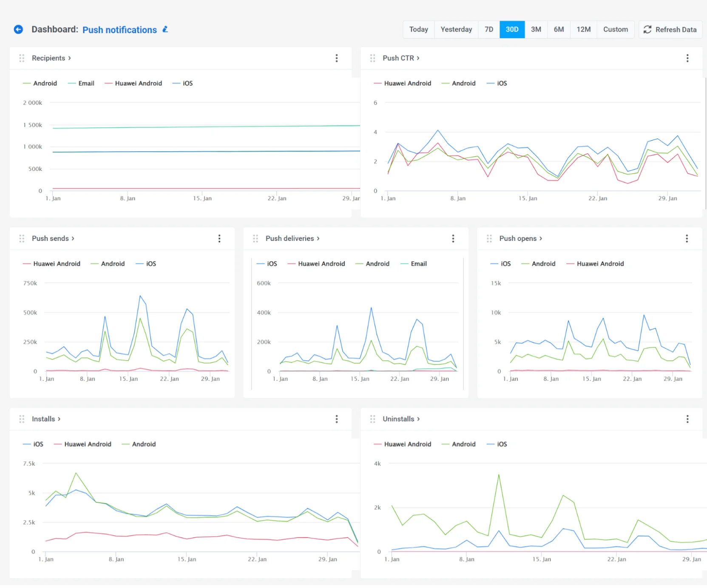Click the pencil icon to rename dashboard
707x588 pixels.
pyautogui.click(x=165, y=29)
